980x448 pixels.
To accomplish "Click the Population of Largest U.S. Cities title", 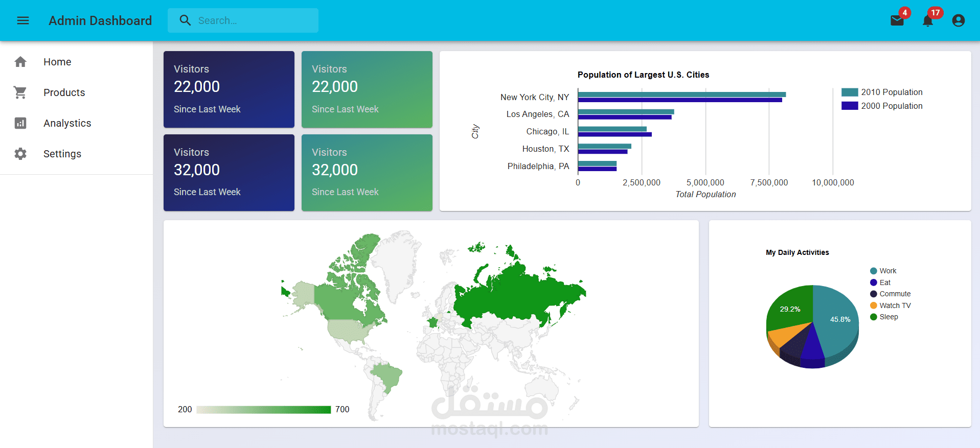I will [643, 75].
